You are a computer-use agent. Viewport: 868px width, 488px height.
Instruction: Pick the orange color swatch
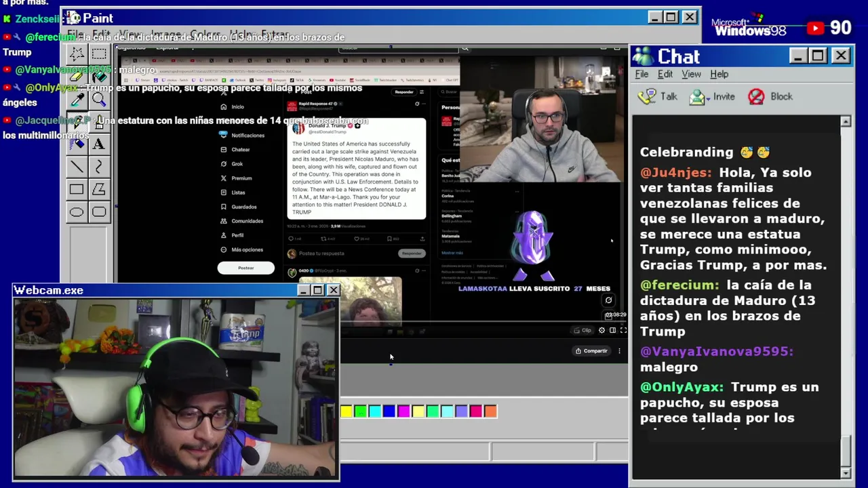pyautogui.click(x=490, y=411)
